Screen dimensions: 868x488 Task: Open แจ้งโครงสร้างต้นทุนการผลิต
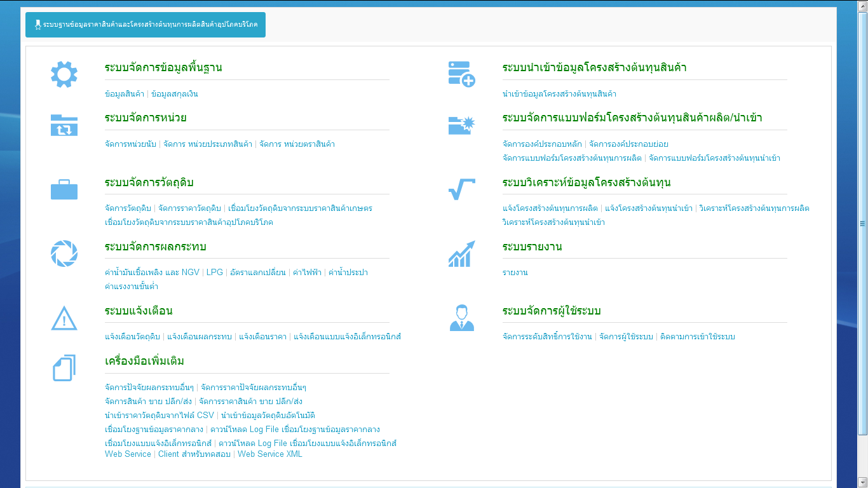click(x=550, y=208)
